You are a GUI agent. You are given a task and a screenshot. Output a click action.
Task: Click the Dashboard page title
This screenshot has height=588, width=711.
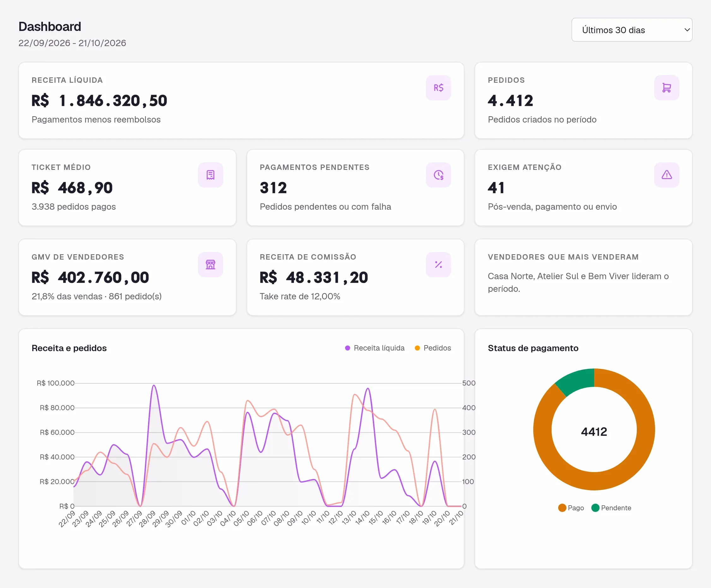pos(50,27)
